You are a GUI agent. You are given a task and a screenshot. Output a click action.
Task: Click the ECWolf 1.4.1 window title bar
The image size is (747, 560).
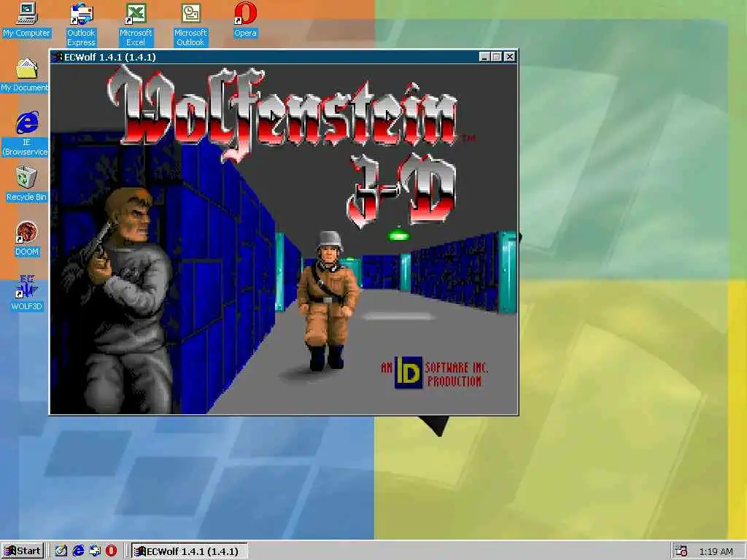(284, 57)
